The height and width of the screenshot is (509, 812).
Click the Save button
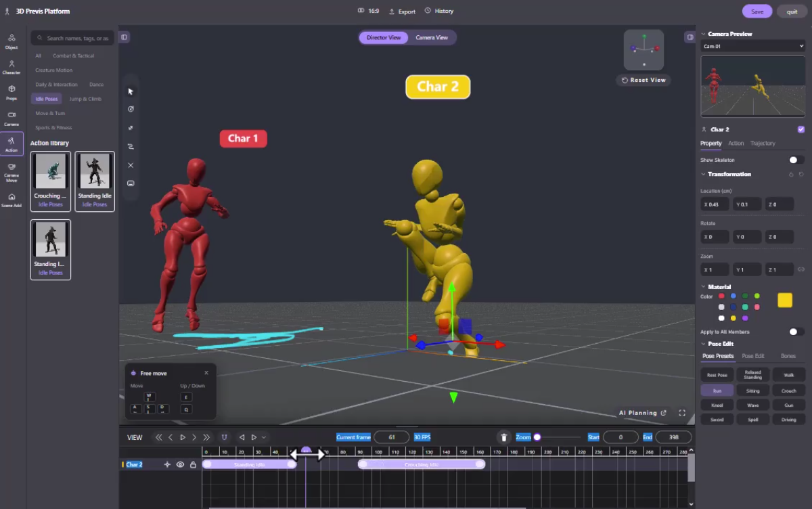pyautogui.click(x=757, y=12)
